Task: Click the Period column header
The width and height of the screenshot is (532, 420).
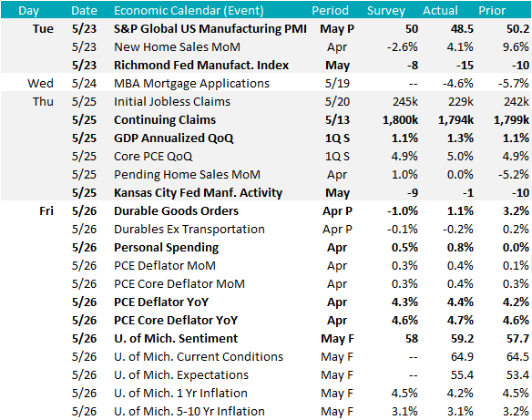Action: pyautogui.click(x=330, y=11)
